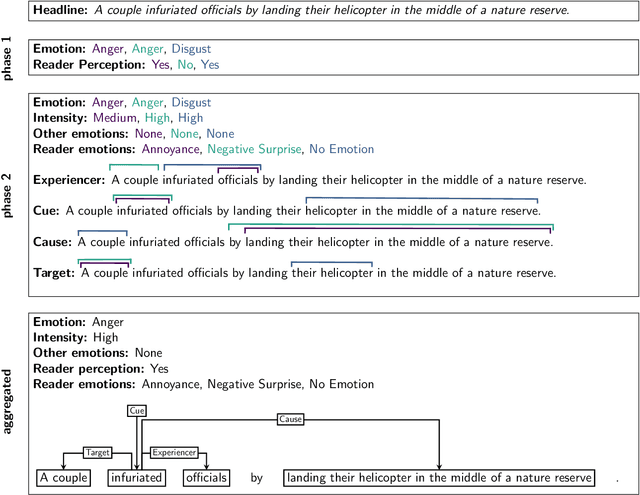Image resolution: width=640 pixels, height=495 pixels.
Task: Click the boxed "Experiencer" arrow label
Action: point(174,452)
